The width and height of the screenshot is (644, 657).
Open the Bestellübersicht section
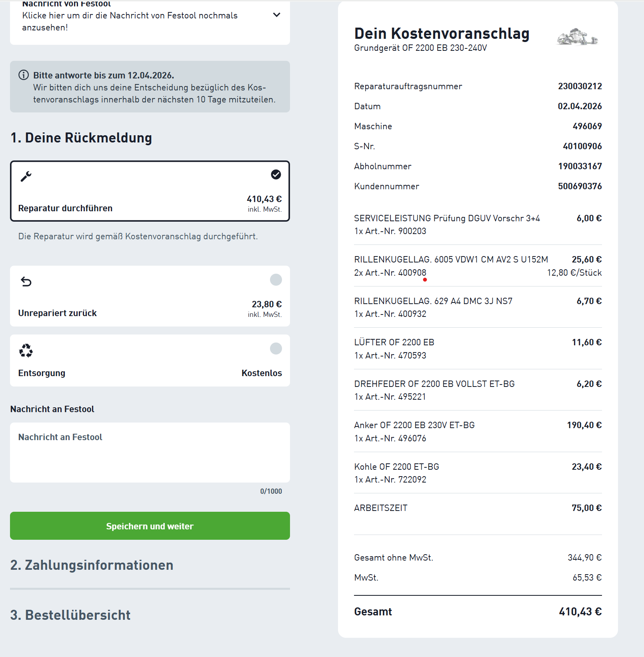coord(70,615)
